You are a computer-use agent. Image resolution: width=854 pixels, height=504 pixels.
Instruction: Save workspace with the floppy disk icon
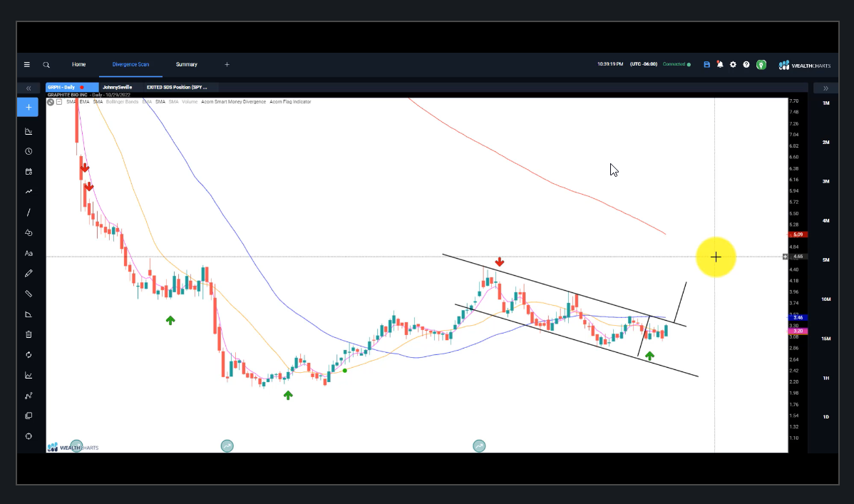point(707,64)
